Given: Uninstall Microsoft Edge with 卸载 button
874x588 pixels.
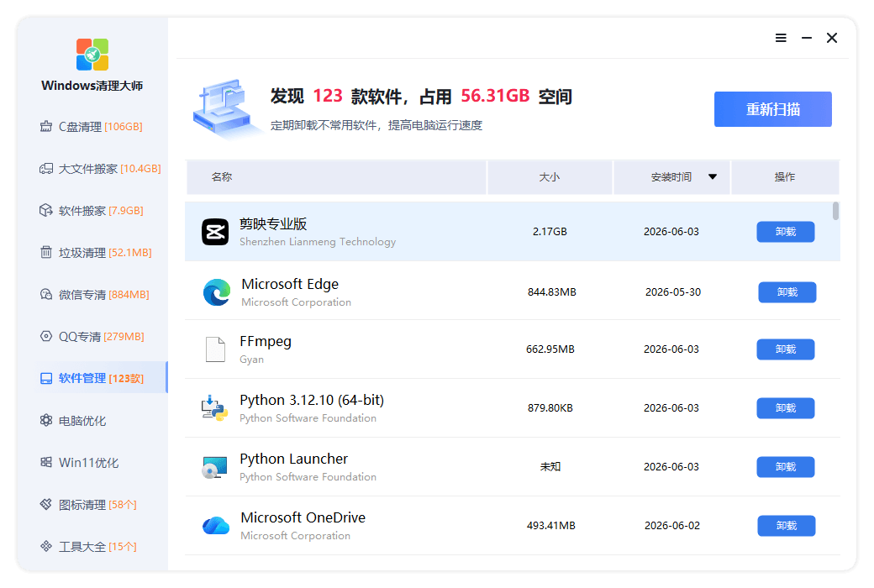Looking at the screenshot, I should pyautogui.click(x=787, y=292).
